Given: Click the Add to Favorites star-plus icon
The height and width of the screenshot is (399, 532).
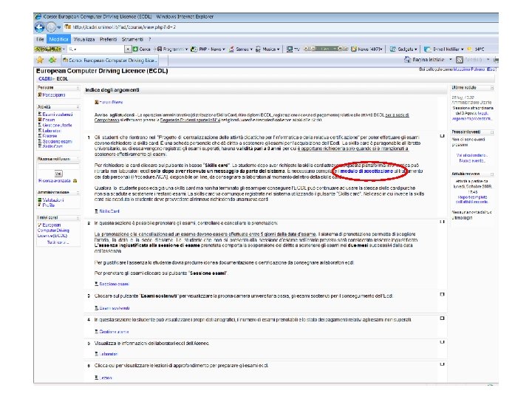Looking at the screenshot, I should pos(52,60).
